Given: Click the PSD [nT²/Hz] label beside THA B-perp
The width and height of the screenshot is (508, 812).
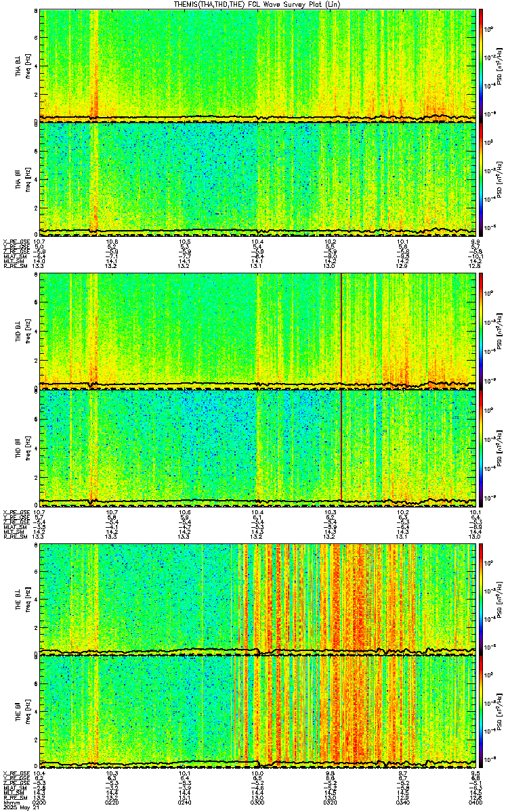Looking at the screenshot, I should click(499, 66).
